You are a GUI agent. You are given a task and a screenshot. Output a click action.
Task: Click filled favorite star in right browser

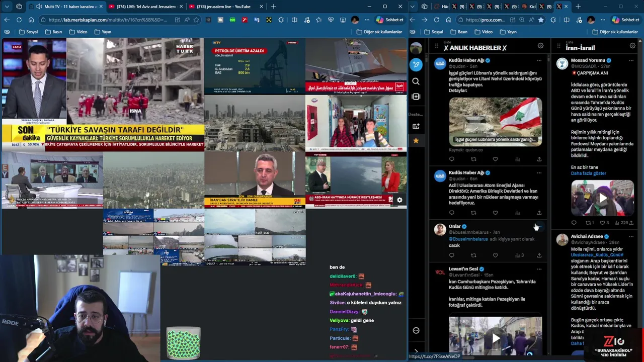[540, 20]
